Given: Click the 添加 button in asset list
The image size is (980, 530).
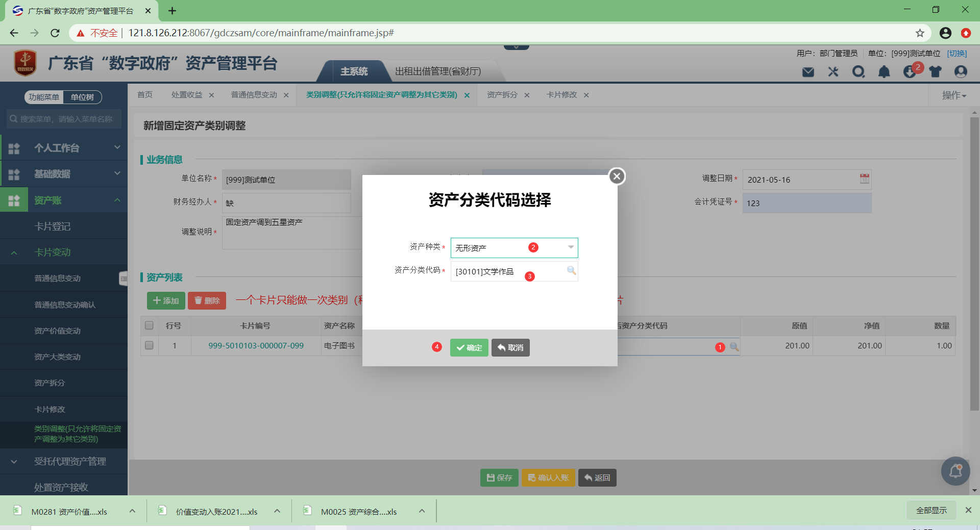Looking at the screenshot, I should pyautogui.click(x=166, y=301).
